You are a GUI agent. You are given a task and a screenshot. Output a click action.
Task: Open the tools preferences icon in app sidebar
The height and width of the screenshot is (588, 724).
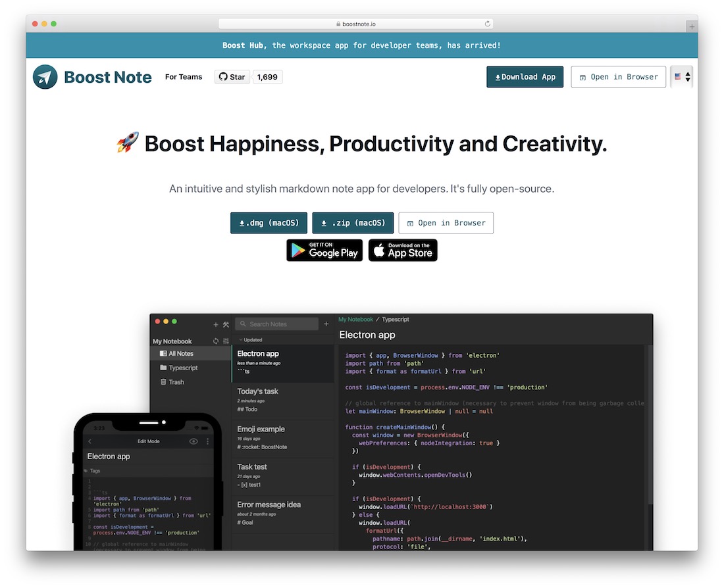tap(226, 324)
